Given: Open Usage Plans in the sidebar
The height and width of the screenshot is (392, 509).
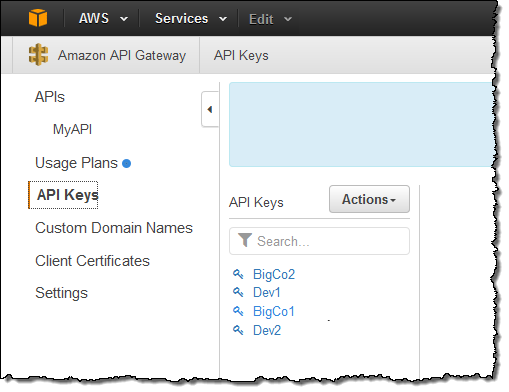Looking at the screenshot, I should click(x=76, y=163).
